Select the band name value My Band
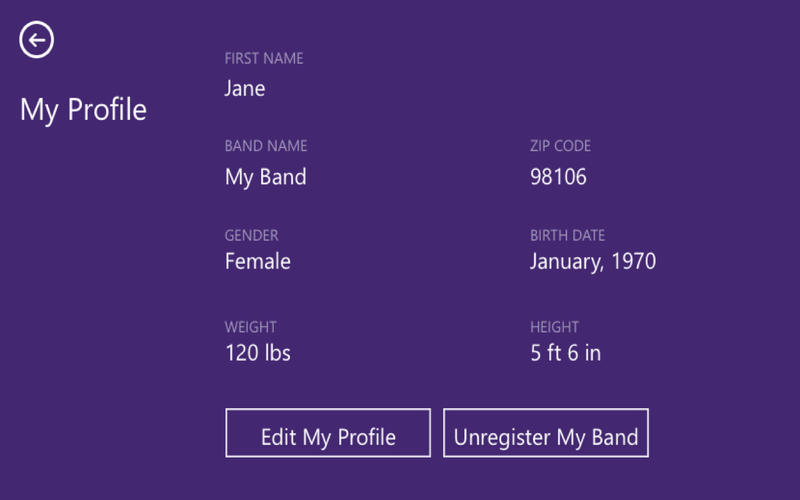800x500 pixels. tap(265, 177)
